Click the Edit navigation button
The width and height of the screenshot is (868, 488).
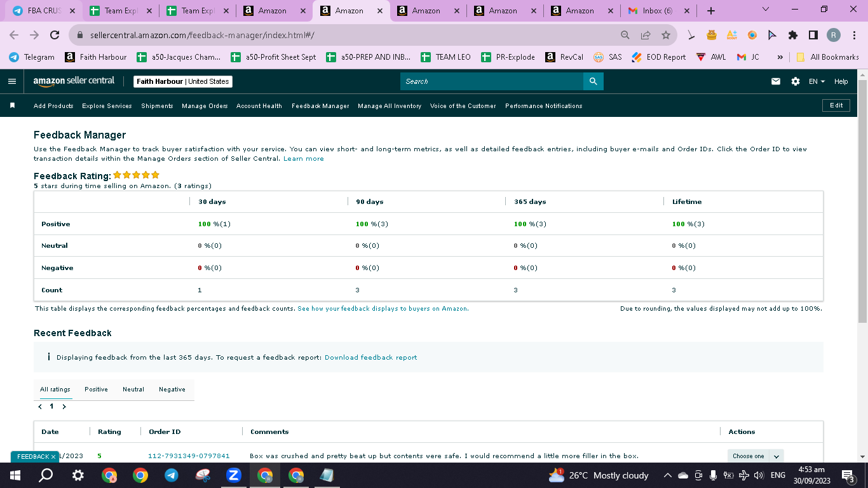[x=836, y=105]
